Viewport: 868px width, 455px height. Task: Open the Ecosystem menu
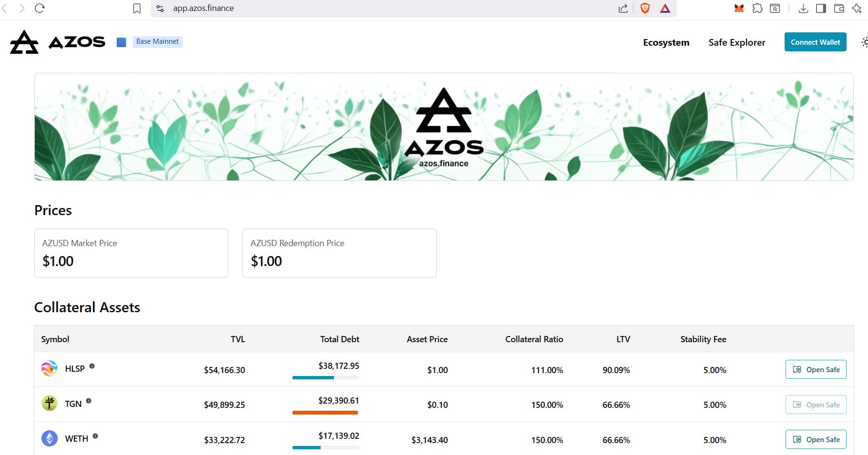coord(666,42)
